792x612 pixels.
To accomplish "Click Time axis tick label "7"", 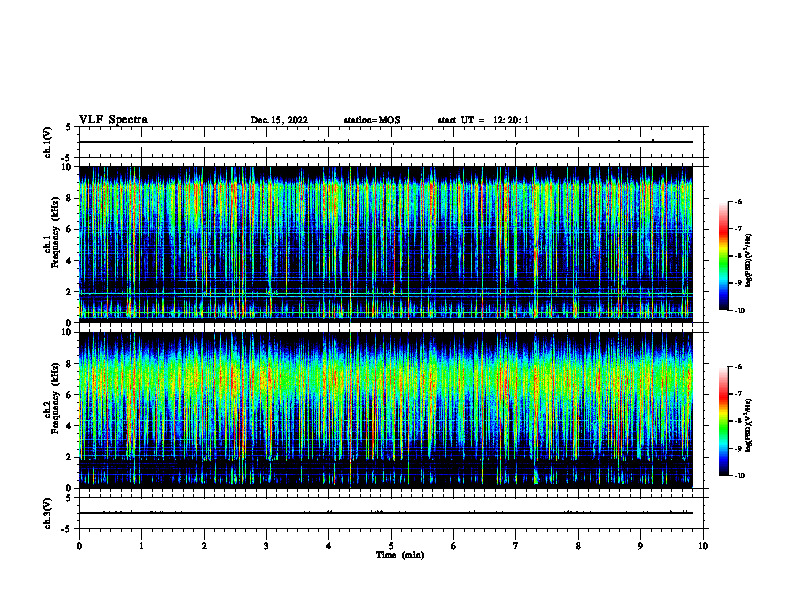I will coord(516,546).
